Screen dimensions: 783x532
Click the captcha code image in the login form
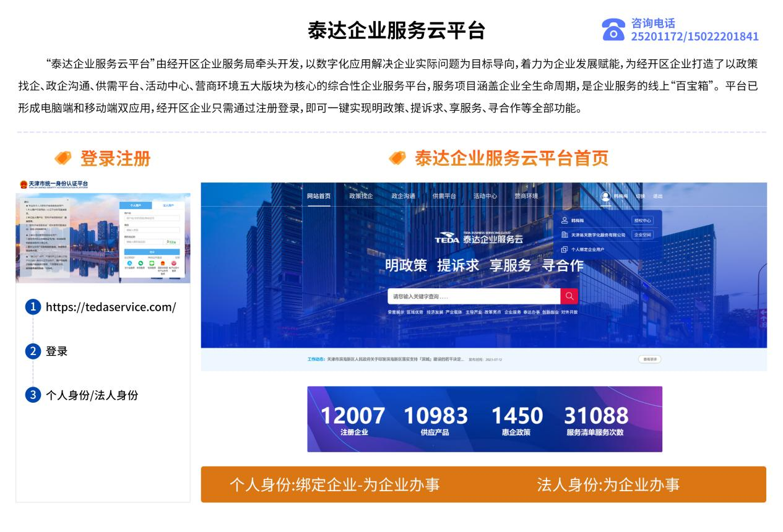[x=171, y=242]
